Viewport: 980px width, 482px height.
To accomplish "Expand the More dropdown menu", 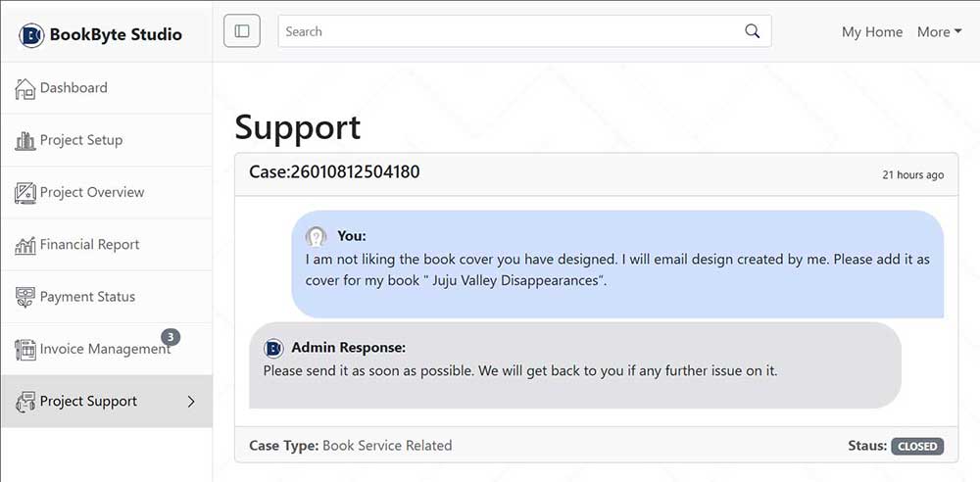I will 938,31.
